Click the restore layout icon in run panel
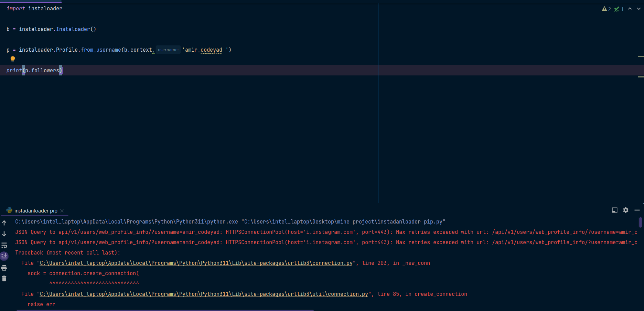This screenshot has width=644, height=311. [615, 210]
